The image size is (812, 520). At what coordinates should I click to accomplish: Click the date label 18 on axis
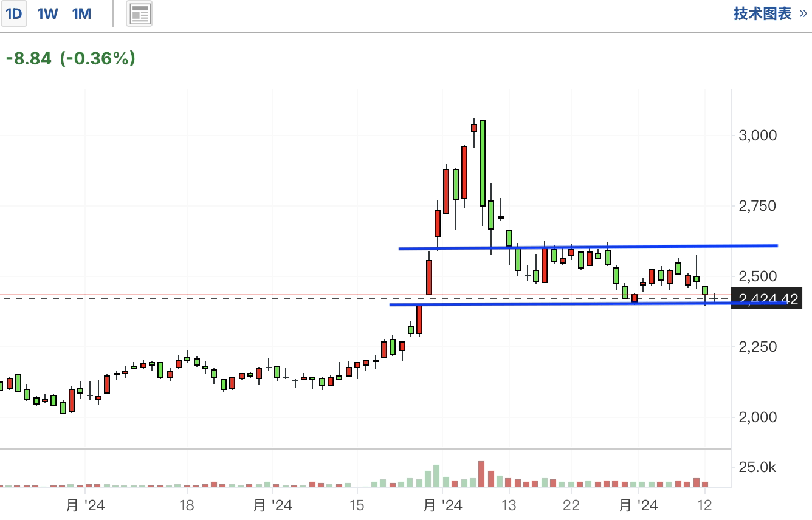187,505
